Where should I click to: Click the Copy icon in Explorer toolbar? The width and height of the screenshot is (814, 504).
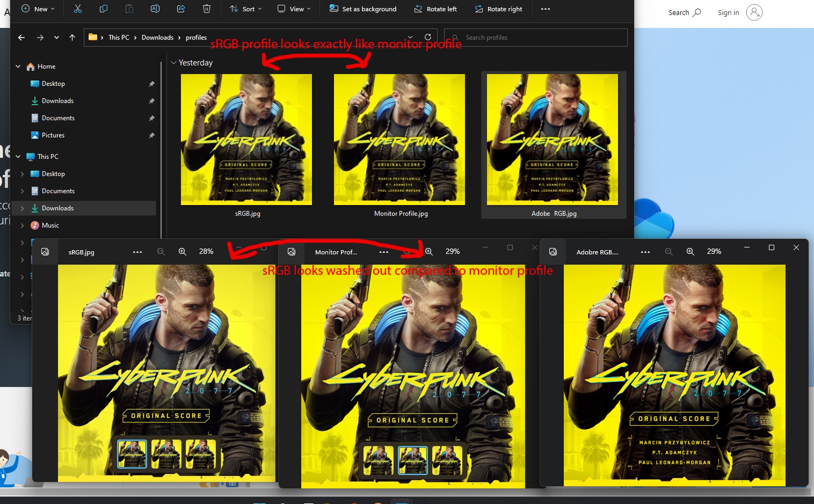(104, 9)
